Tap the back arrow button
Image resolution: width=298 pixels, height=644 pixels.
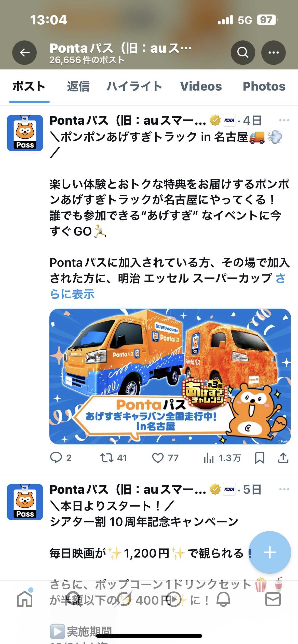24,53
